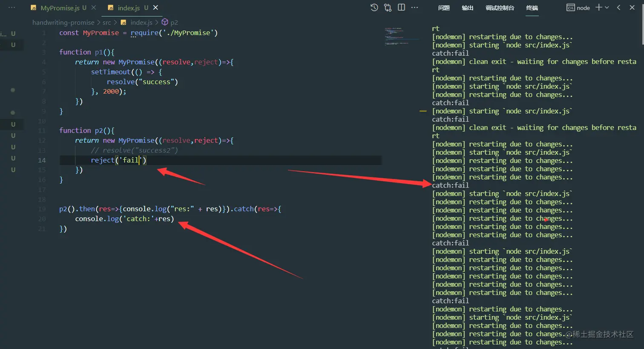Click 'setTimeout' in function p1
This screenshot has width=644, height=349.
coord(111,72)
